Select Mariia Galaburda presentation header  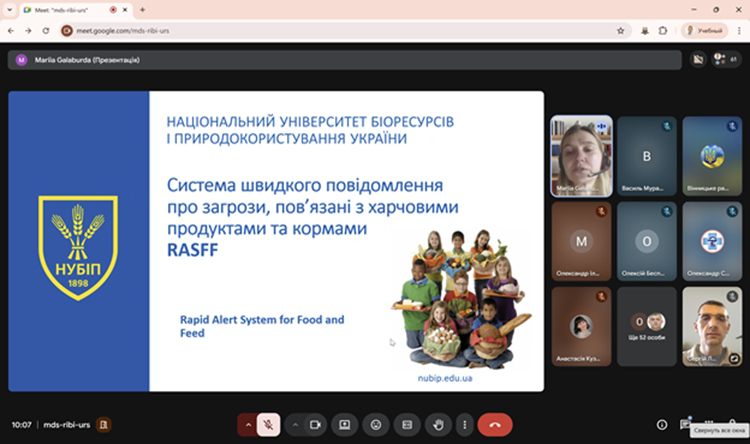[x=344, y=60]
